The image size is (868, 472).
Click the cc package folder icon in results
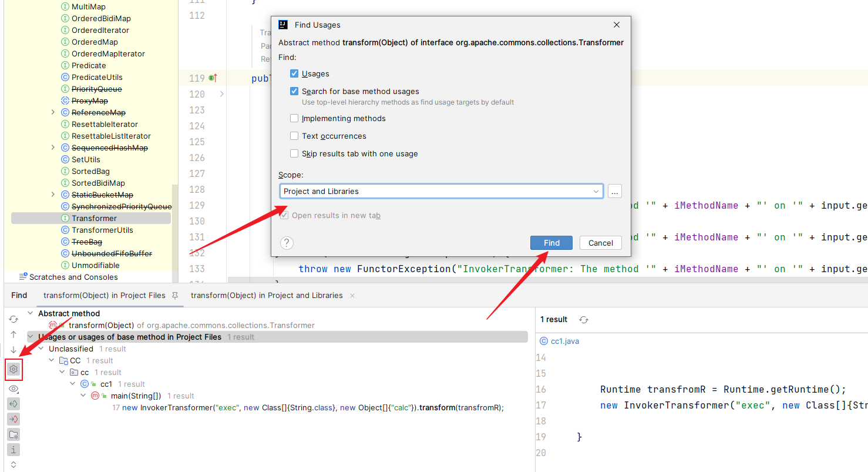pyautogui.click(x=74, y=372)
